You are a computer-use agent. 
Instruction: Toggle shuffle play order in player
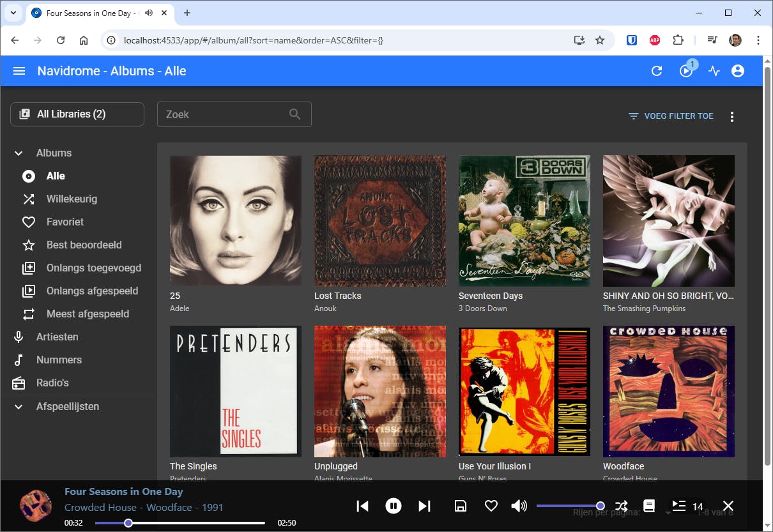(621, 506)
